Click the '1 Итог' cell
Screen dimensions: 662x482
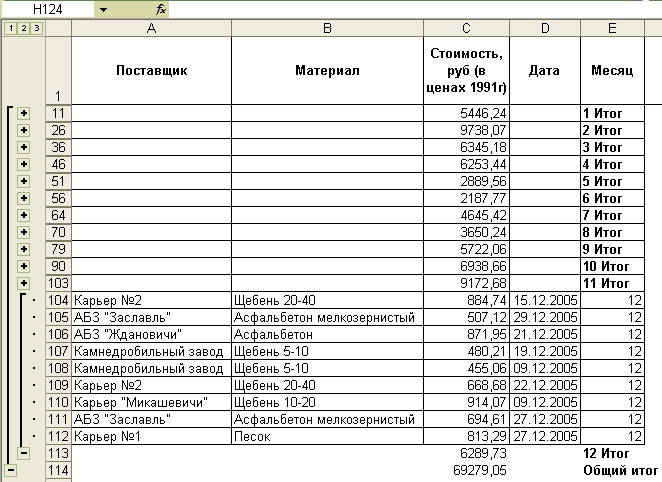[x=612, y=113]
